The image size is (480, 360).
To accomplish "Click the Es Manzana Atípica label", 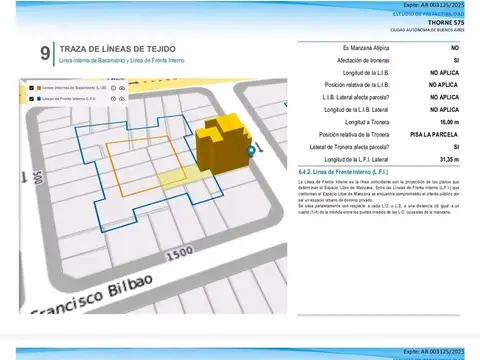I will tap(366, 48).
